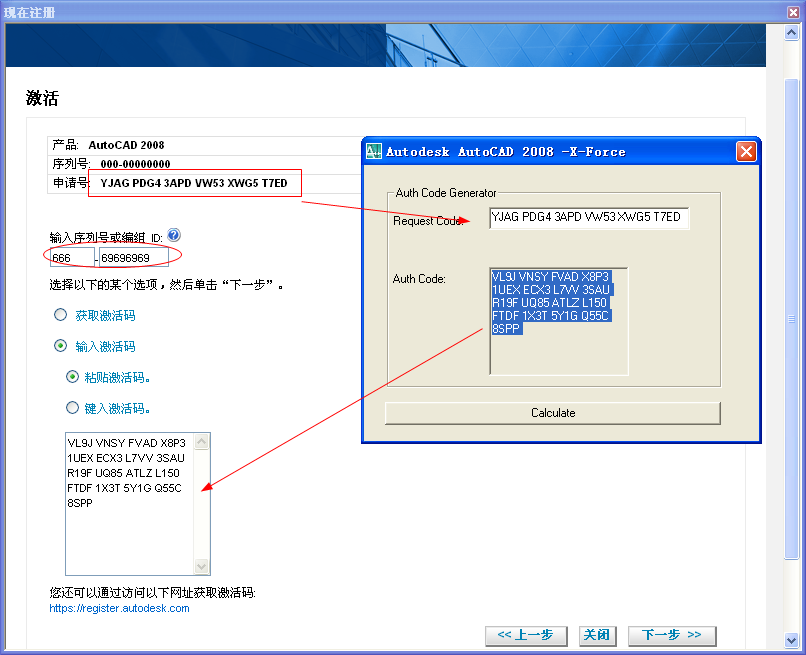Click the serial number text 000-00000000

click(x=135, y=164)
